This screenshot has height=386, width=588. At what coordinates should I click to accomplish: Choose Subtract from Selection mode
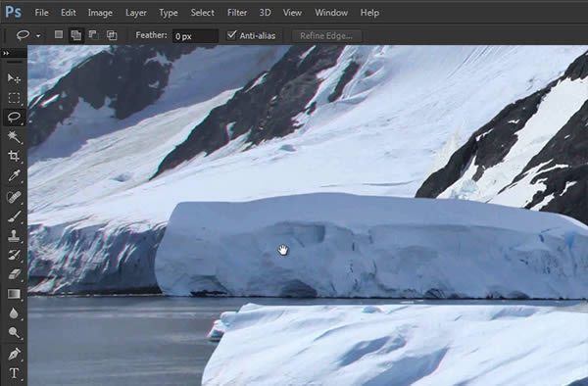click(93, 35)
